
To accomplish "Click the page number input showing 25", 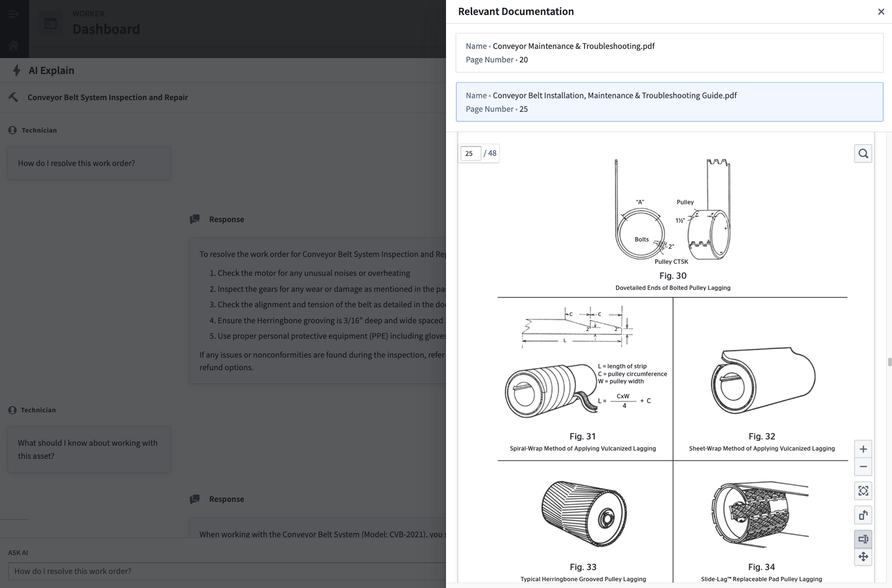I will pyautogui.click(x=470, y=153).
